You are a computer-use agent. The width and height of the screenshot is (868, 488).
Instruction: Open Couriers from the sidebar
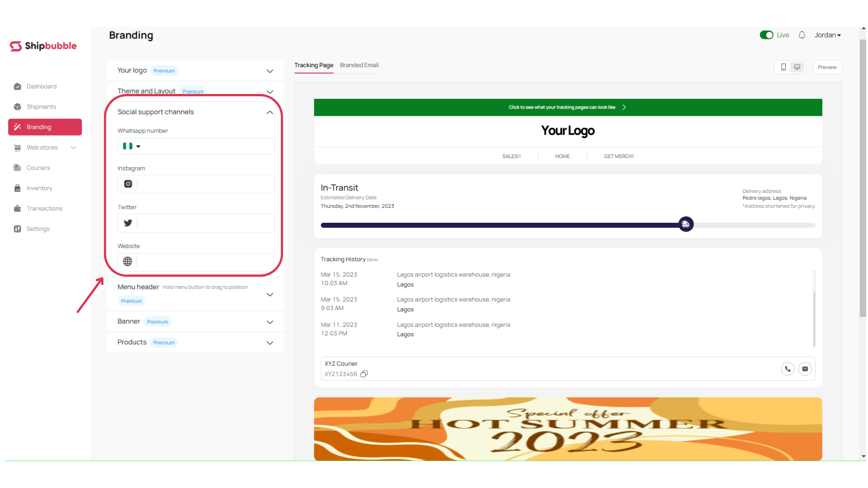[x=38, y=168]
